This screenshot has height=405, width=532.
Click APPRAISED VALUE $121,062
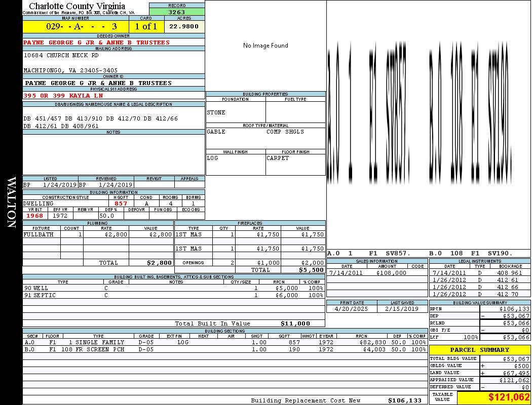coord(514,380)
